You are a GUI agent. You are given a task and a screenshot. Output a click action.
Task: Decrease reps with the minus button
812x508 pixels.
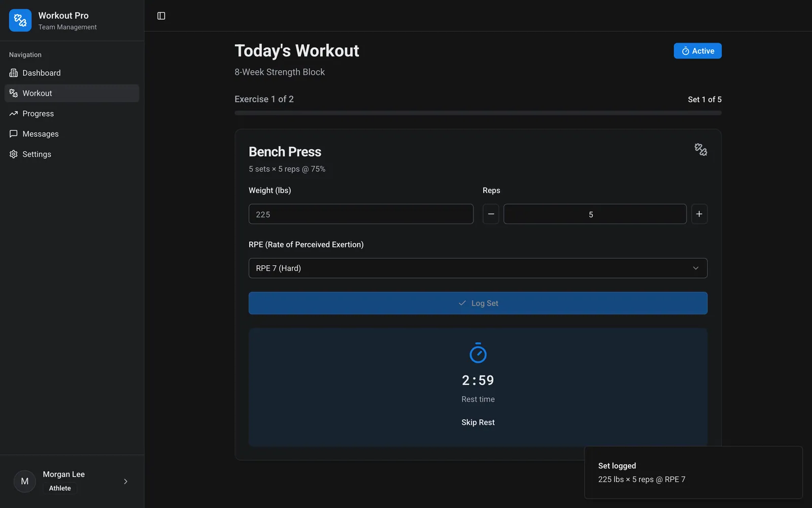click(x=491, y=214)
